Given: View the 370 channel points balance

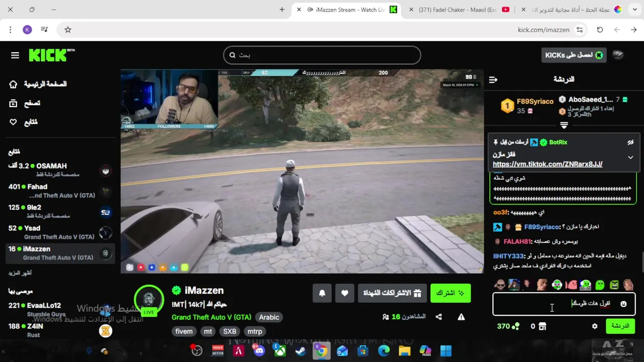Looking at the screenshot, I should pyautogui.click(x=508, y=326).
